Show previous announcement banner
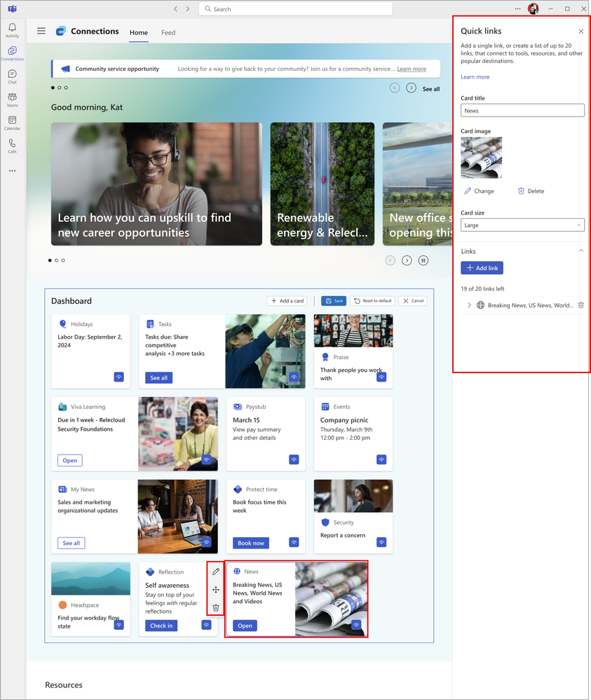The height and width of the screenshot is (700, 591). click(x=395, y=88)
